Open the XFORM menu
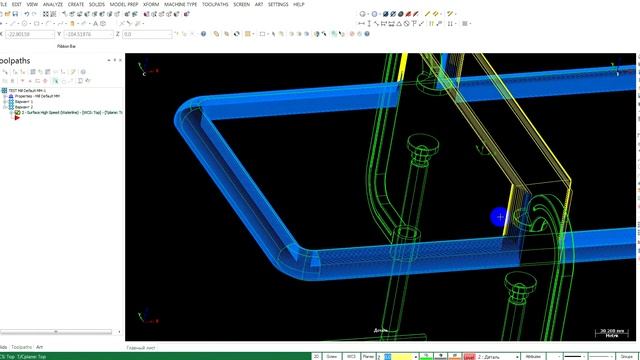This screenshot has height=360, width=640. coord(151,4)
